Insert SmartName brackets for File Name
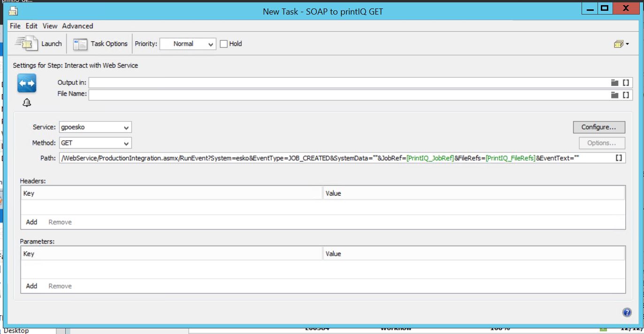The width and height of the screenshot is (644, 334). 626,95
